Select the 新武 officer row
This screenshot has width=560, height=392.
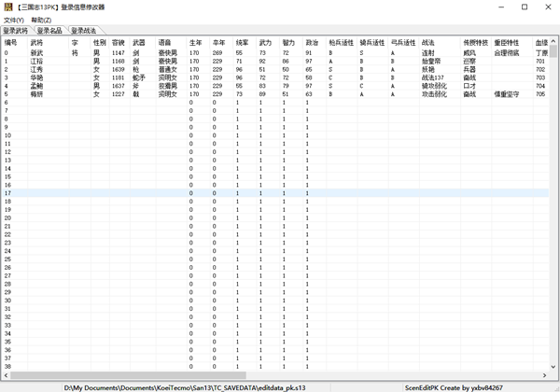pos(37,53)
